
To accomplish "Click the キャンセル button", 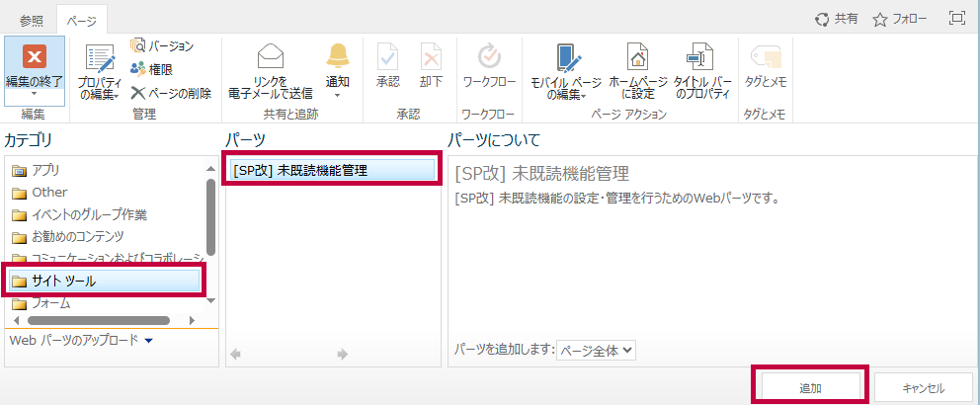I will [923, 387].
